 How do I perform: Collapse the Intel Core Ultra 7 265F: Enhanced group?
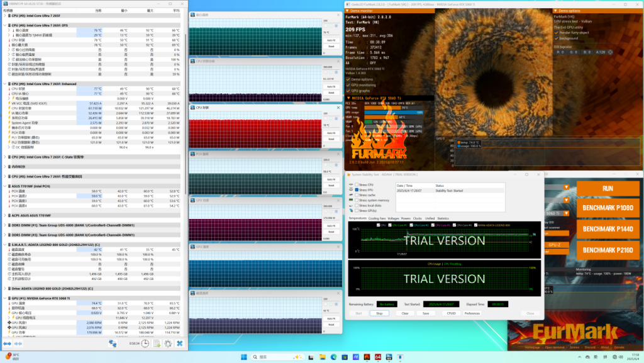5,84
